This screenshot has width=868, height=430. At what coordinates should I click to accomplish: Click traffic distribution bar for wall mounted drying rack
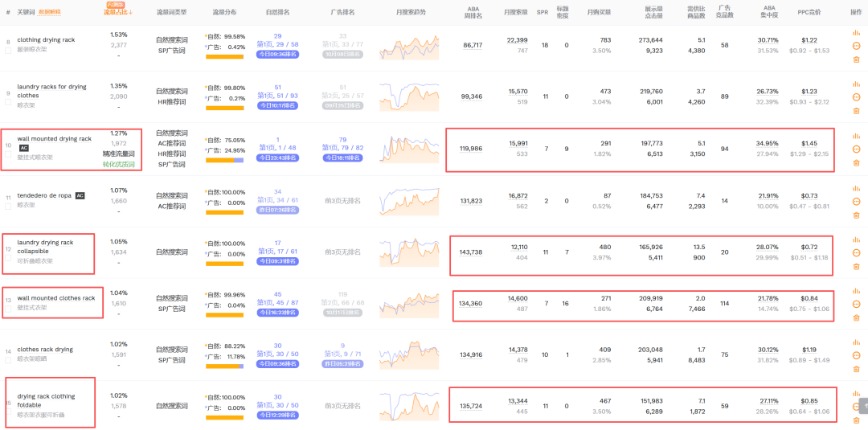point(225,161)
